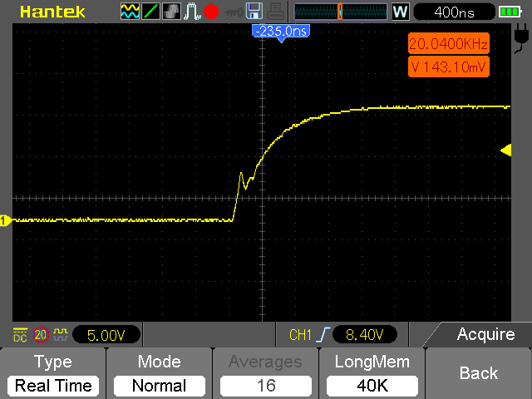Image resolution: width=532 pixels, height=399 pixels.
Task: Click the Back button
Action: [x=479, y=373]
